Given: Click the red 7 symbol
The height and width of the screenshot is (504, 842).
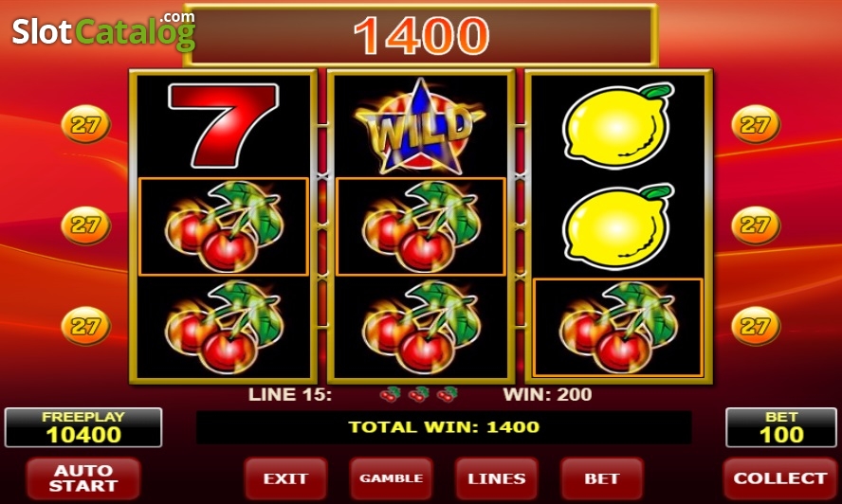Looking at the screenshot, I should (224, 125).
